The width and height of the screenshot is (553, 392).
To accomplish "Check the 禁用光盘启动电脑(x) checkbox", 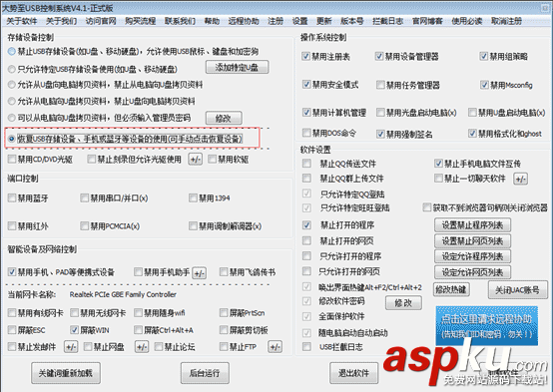I will click(380, 113).
